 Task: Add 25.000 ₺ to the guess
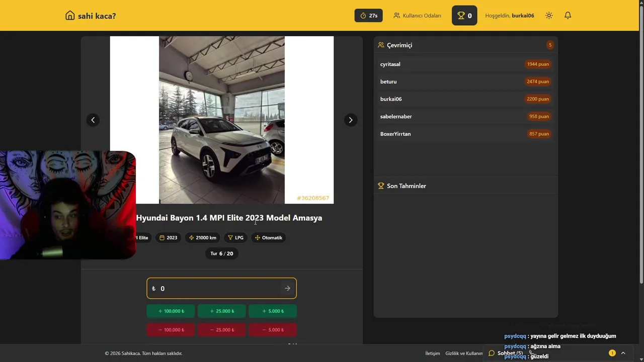click(222, 311)
